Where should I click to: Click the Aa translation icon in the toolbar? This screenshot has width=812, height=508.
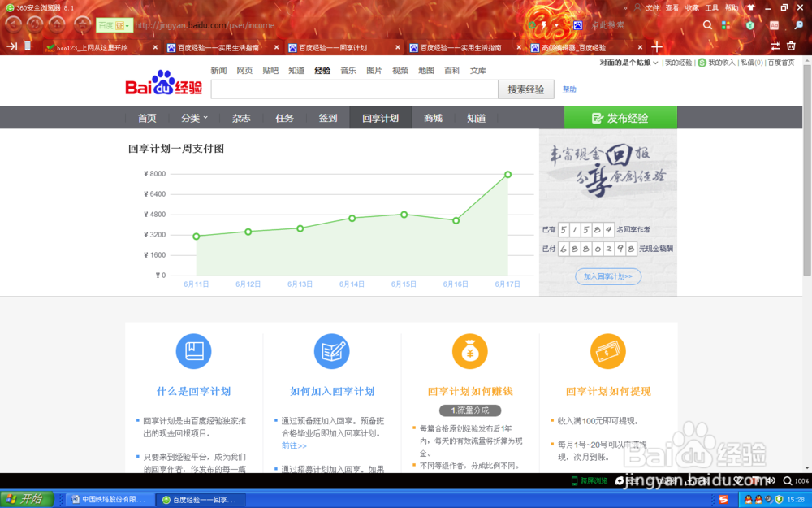point(775,25)
